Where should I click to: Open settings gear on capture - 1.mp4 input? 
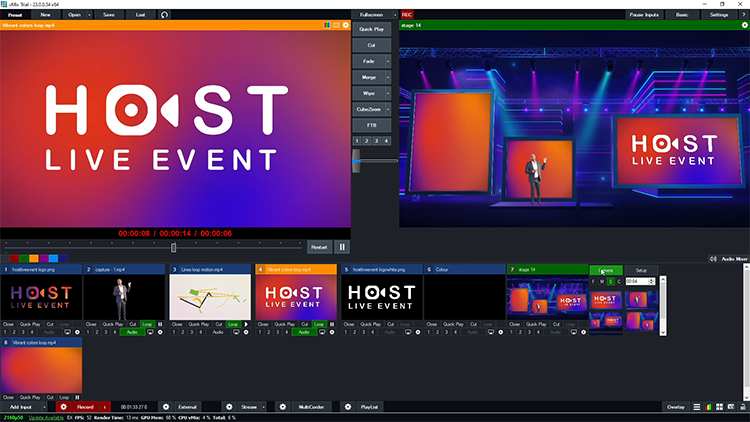(x=161, y=331)
